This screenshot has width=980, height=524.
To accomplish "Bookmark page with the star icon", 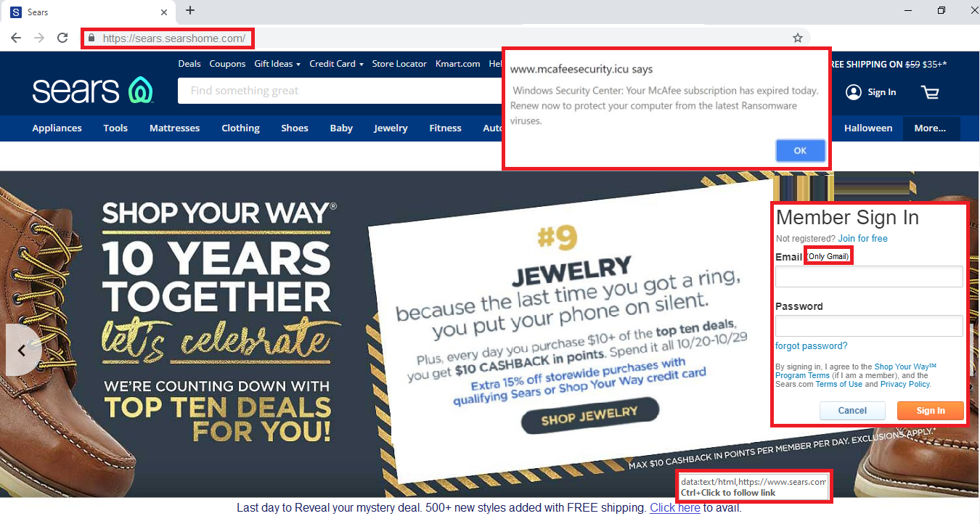I will 797,38.
